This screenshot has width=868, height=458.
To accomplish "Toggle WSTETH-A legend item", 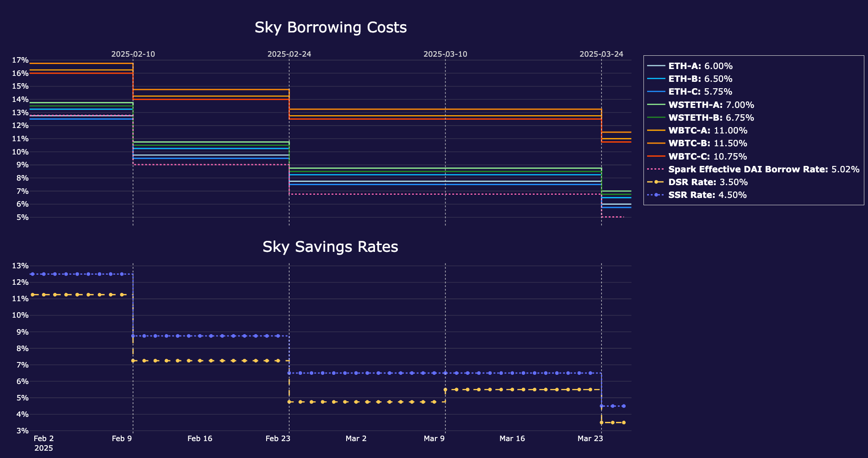I will coord(701,105).
